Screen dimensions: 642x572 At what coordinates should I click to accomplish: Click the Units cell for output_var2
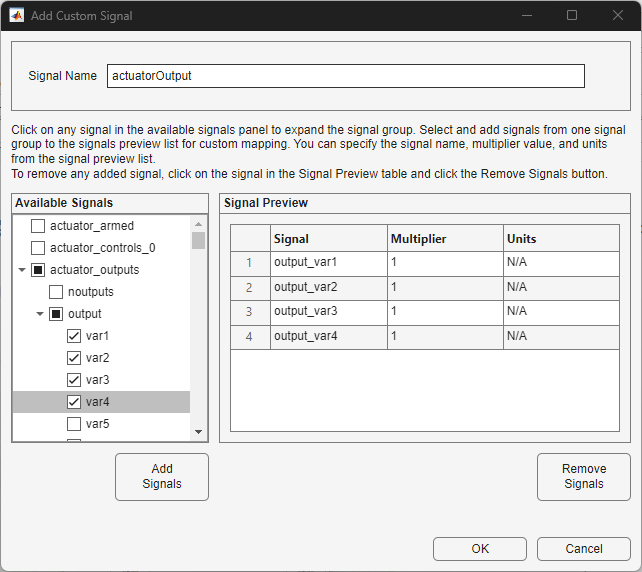(x=561, y=288)
